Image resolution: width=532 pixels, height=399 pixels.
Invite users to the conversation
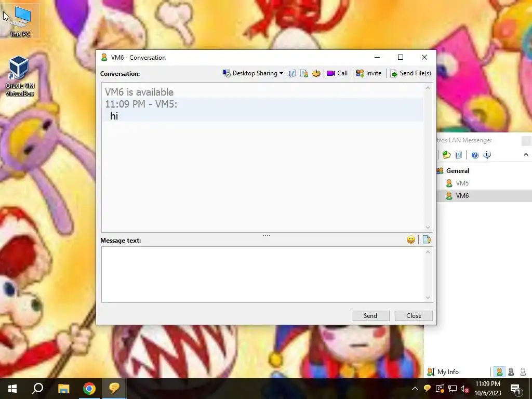[368, 73]
